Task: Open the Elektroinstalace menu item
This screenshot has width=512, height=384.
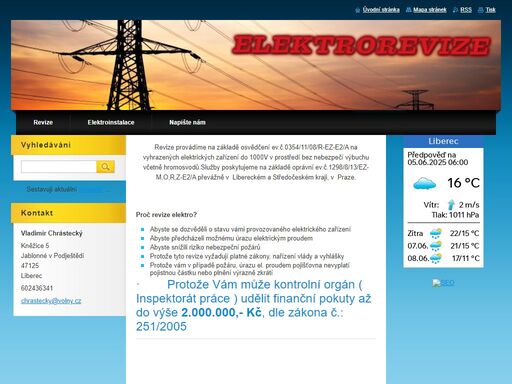Action: [111, 122]
